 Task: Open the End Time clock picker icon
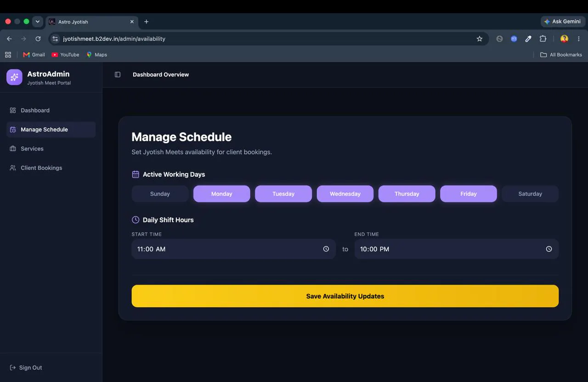(549, 249)
